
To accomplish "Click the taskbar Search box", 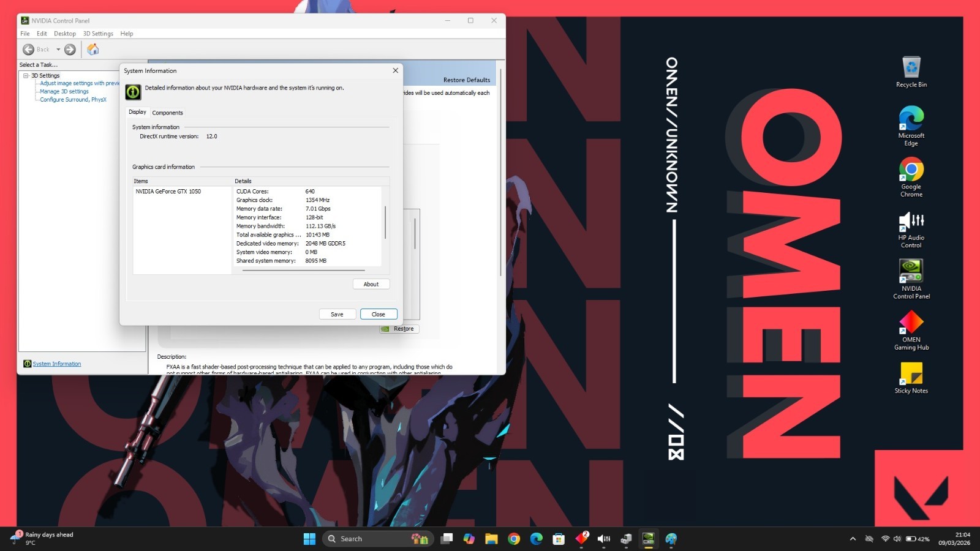I will point(377,539).
